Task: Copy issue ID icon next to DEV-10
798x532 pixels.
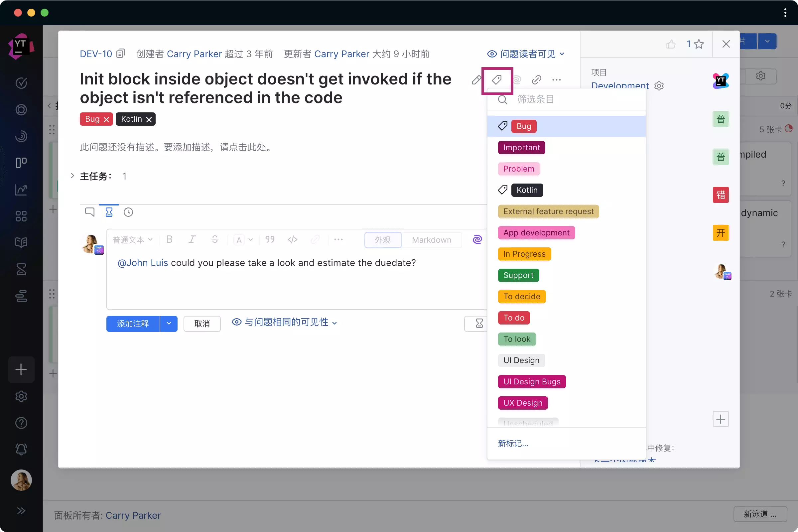Action: 120,54
